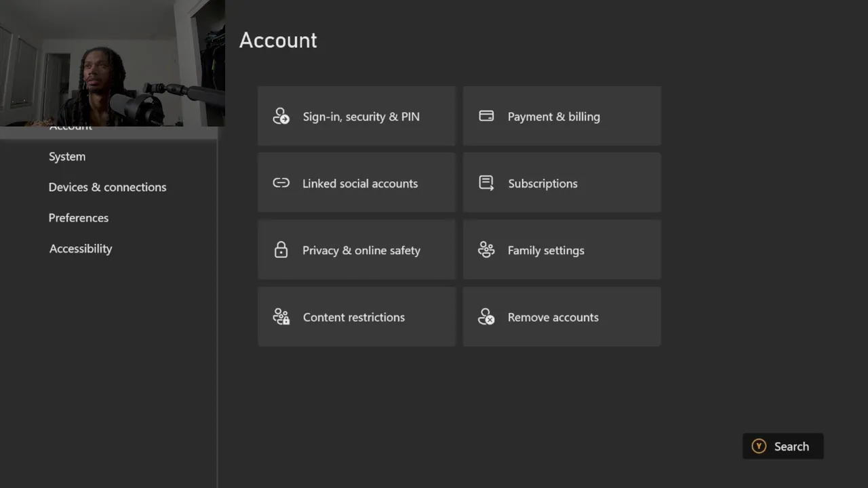Click the Payment & billing card icon

pyautogui.click(x=486, y=116)
